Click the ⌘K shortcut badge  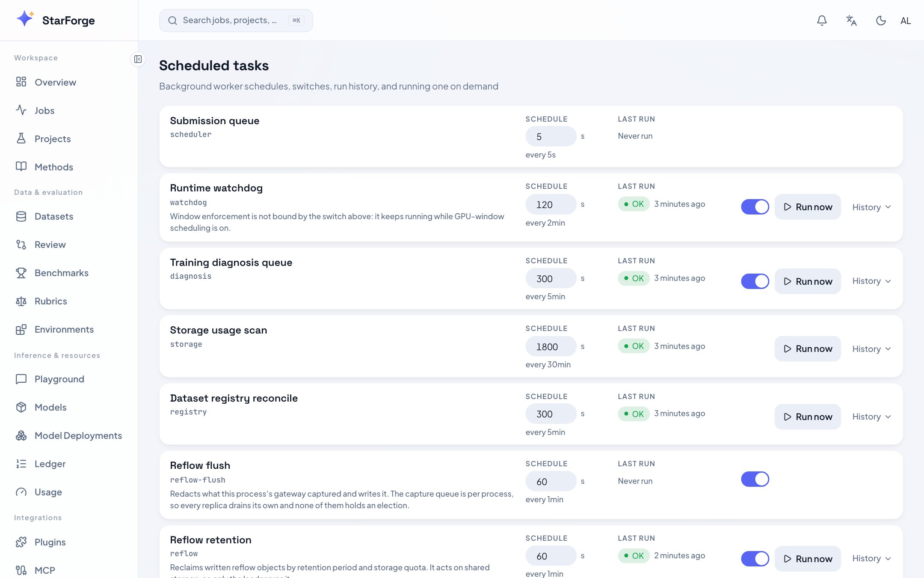tap(296, 21)
